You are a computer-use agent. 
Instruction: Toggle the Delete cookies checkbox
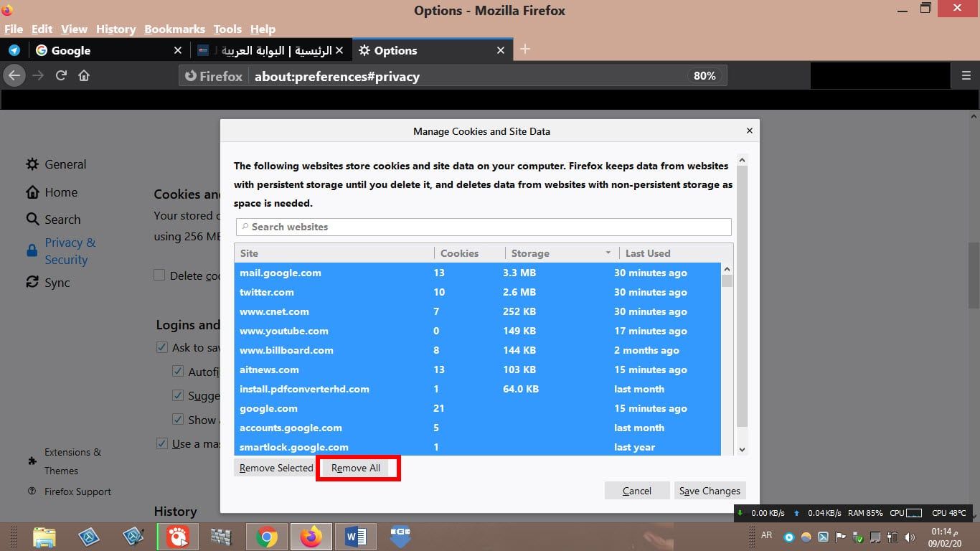point(159,275)
